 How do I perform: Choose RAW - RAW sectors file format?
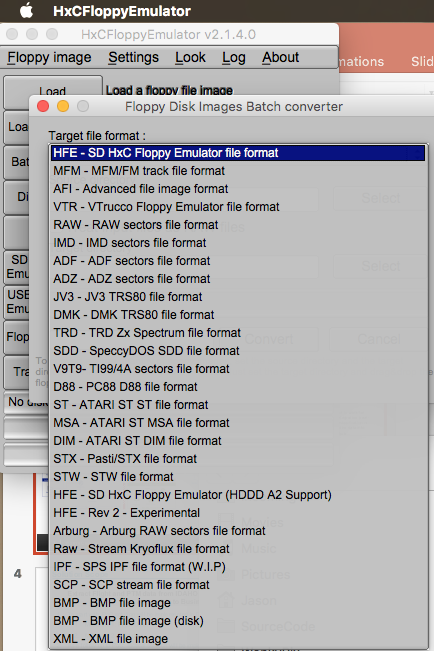coord(238,225)
